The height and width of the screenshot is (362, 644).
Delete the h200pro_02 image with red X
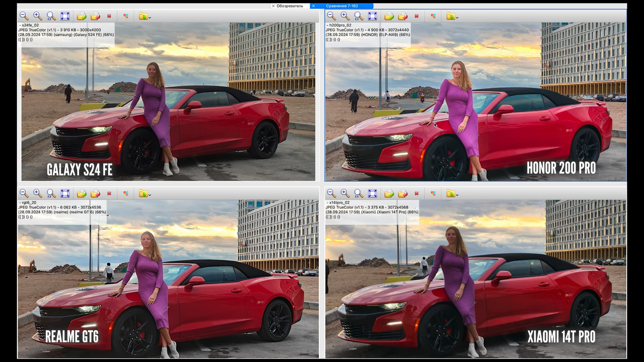point(417,16)
